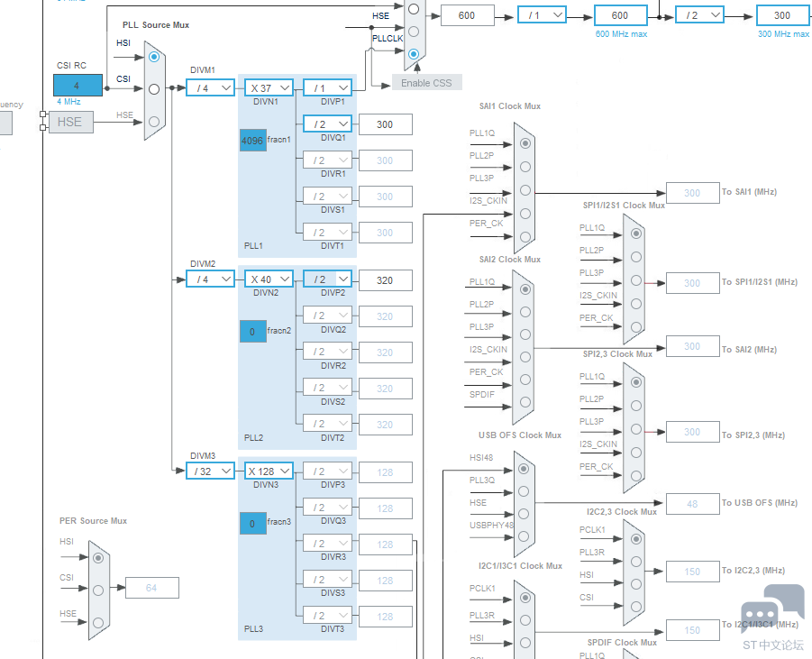Edit the fracn3 value field
The height and width of the screenshot is (659, 812).
(x=252, y=523)
